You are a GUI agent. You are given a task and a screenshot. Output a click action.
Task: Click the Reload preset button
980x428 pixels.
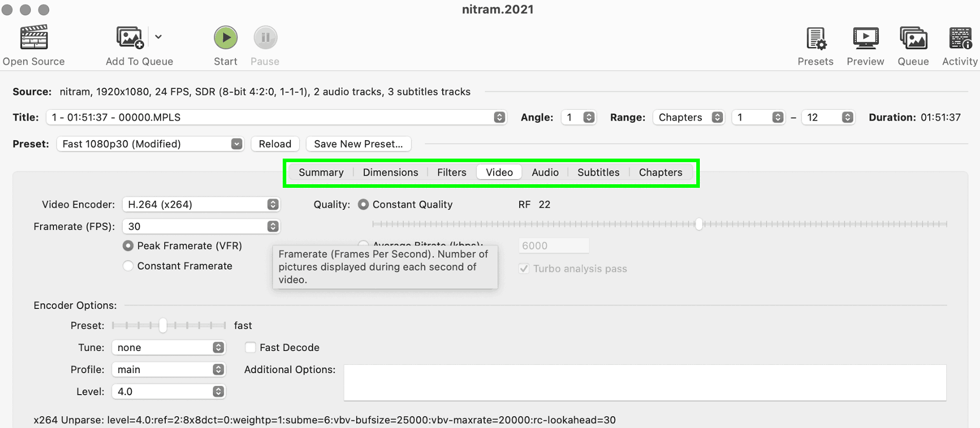click(x=275, y=144)
